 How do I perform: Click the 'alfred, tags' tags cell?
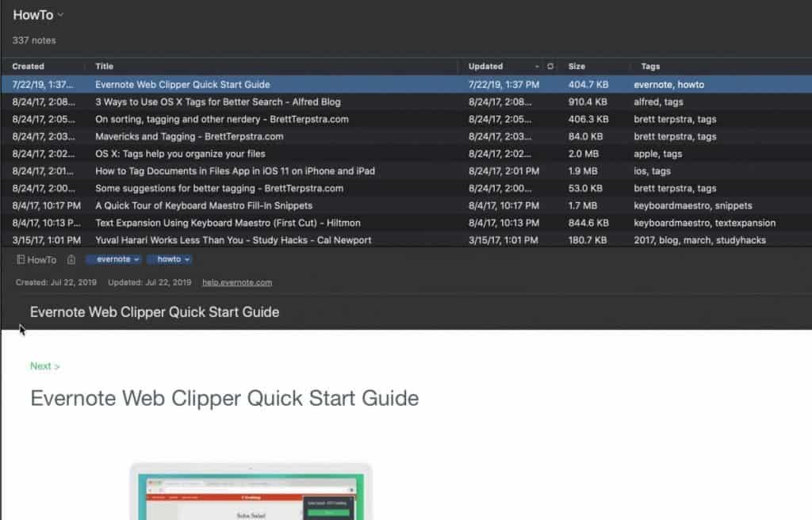(x=658, y=102)
